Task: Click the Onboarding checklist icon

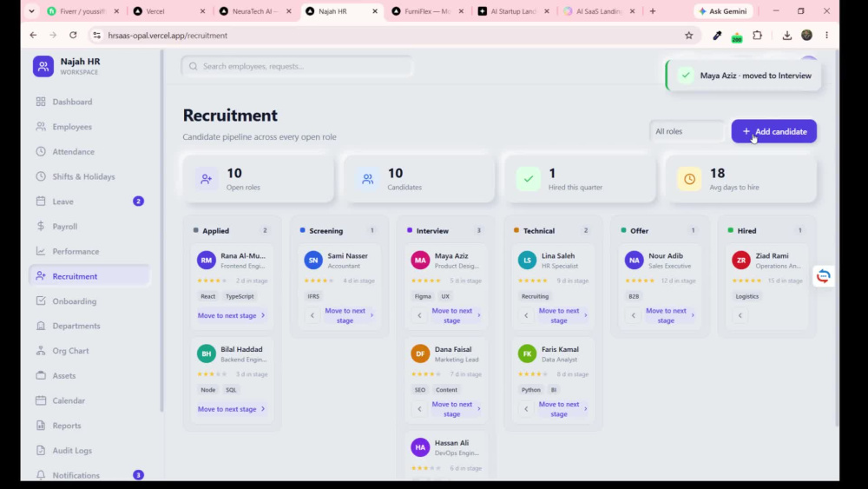Action: [x=41, y=301]
